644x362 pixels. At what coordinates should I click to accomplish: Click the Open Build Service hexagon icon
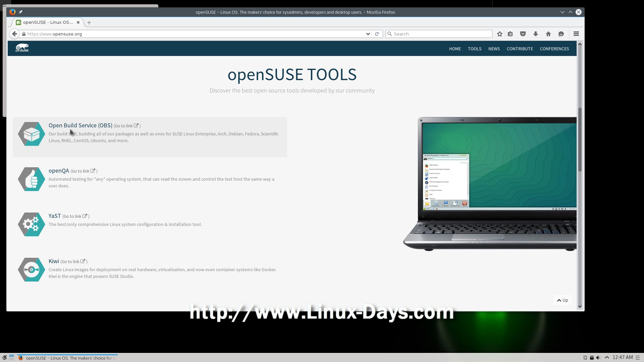[32, 134]
